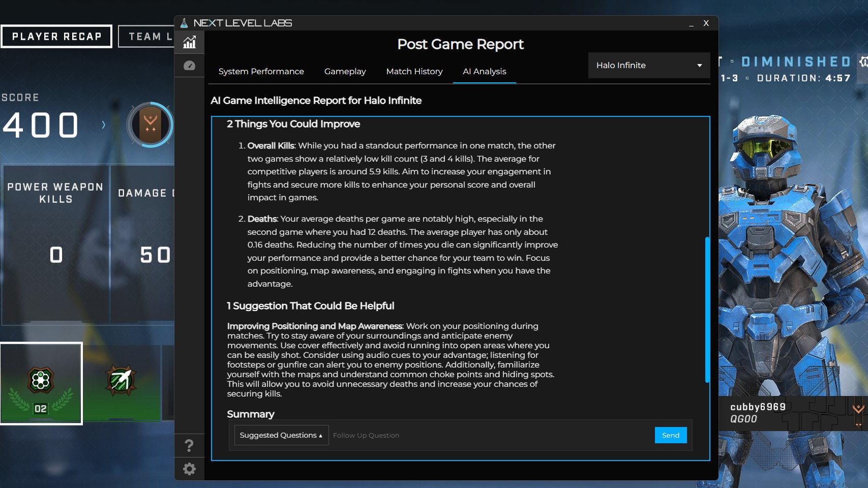
Task: Click the score value 400
Action: (x=41, y=125)
